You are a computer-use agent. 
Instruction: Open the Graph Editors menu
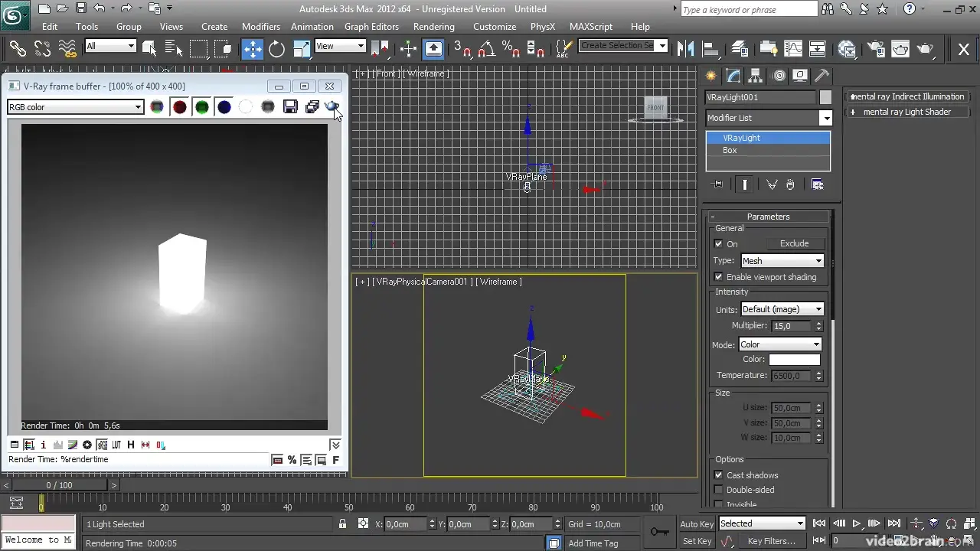tap(371, 26)
